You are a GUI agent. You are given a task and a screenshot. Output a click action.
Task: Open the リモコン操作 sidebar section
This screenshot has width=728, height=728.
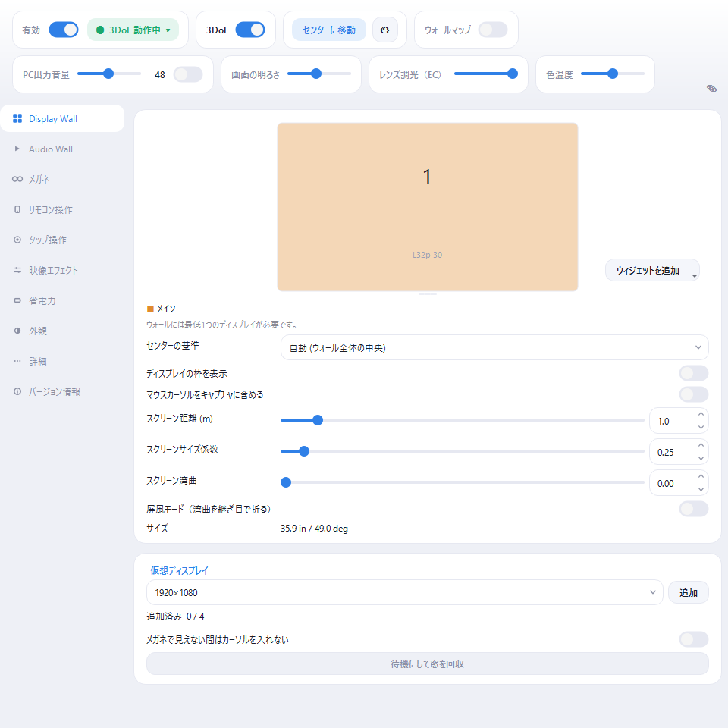[62, 209]
